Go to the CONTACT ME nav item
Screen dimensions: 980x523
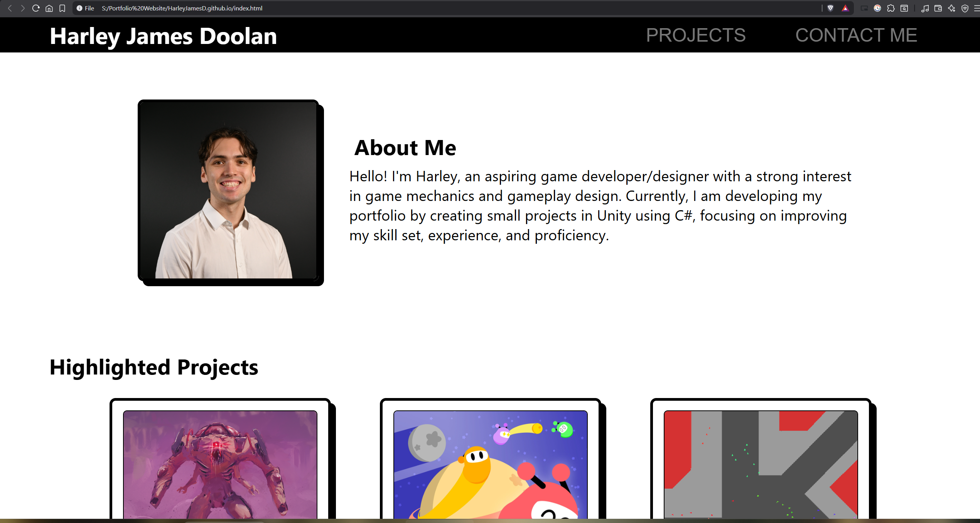click(856, 35)
